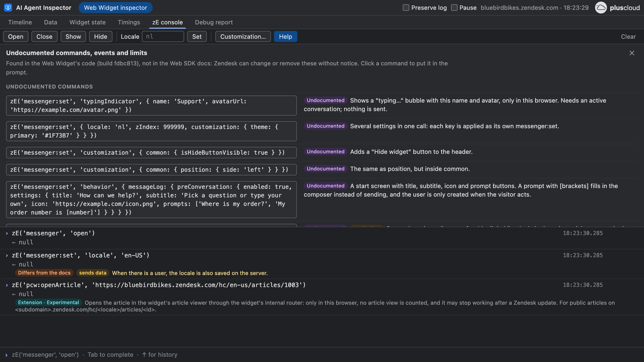
Task: Switch to the Web Widget inspector pill
Action: tap(115, 8)
